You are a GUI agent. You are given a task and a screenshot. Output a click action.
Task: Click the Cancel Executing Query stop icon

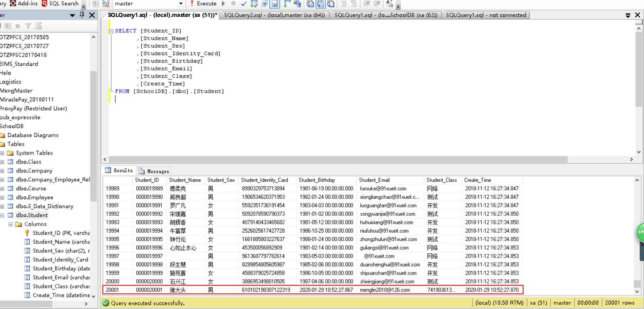(x=233, y=4)
